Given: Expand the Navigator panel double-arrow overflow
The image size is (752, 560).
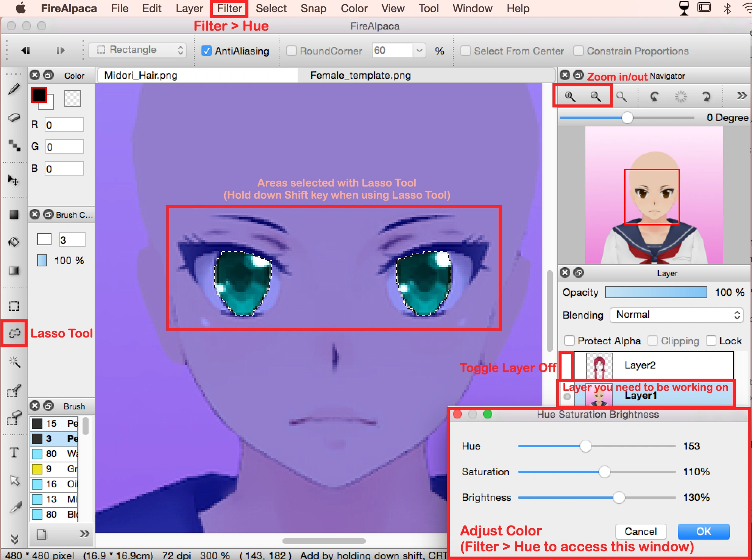Looking at the screenshot, I should click(741, 96).
